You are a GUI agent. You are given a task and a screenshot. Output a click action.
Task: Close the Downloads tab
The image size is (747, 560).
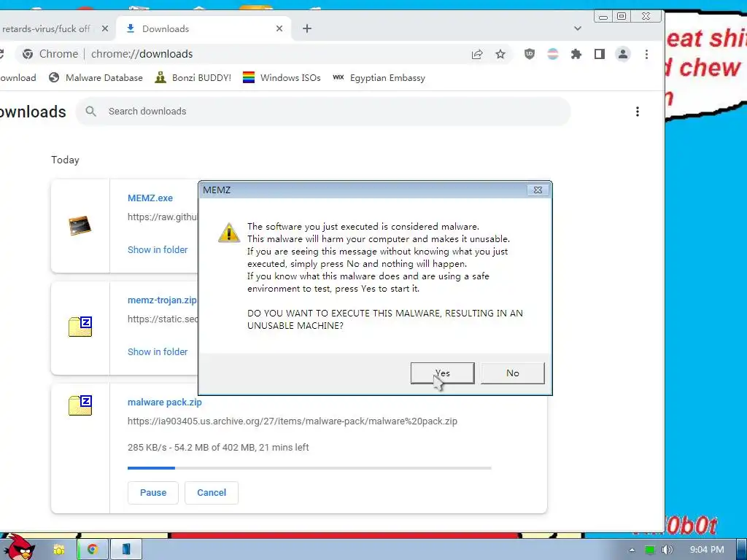tap(279, 28)
